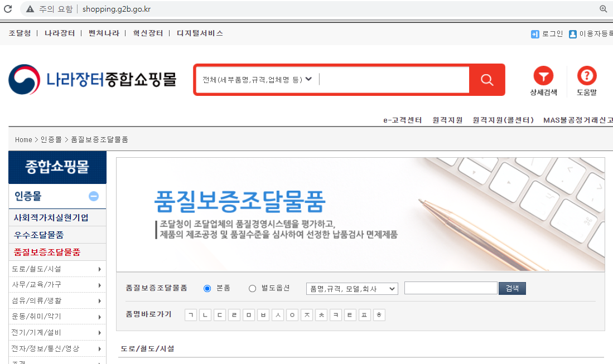The height and width of the screenshot is (364, 613).
Task: Go to Home in the breadcrumb
Action: (23, 139)
